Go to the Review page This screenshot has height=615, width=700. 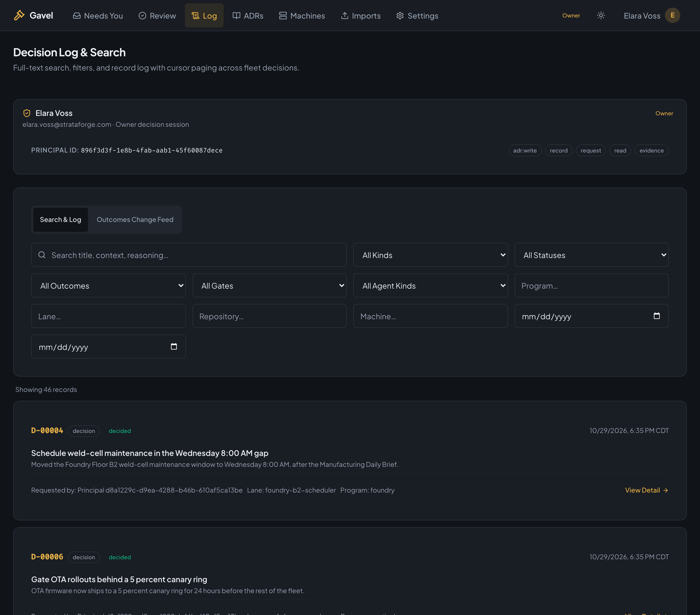click(157, 16)
